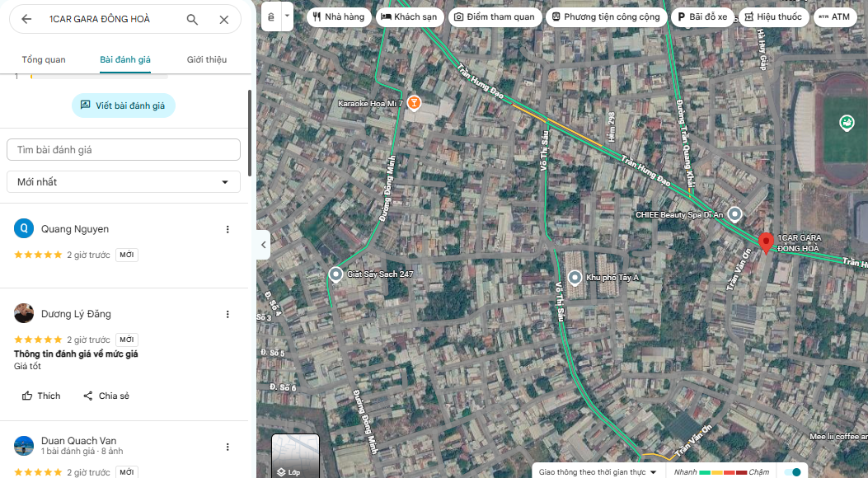
Task: Click Giặt Sấy Sạch 247 marker
Action: click(335, 274)
